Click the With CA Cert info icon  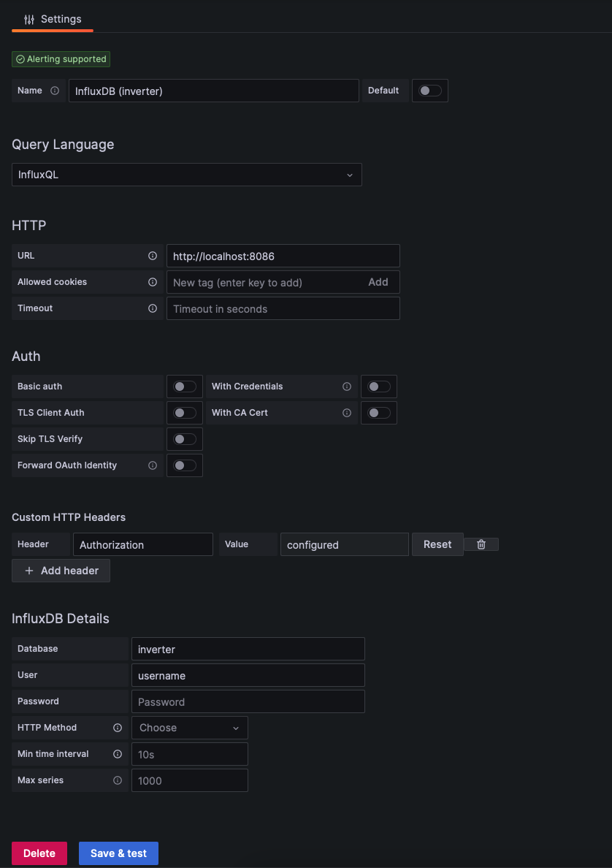click(x=347, y=413)
